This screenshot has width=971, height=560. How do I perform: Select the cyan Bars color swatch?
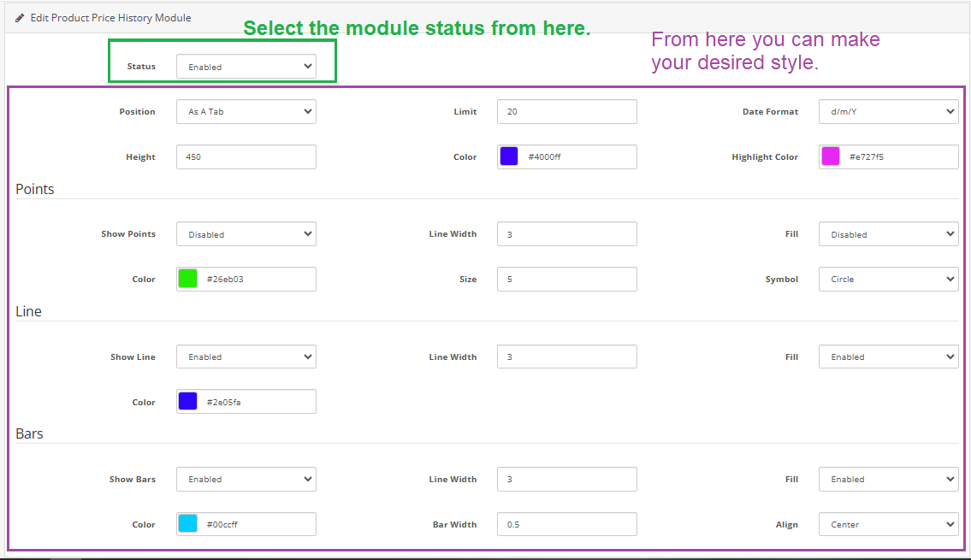[188, 524]
